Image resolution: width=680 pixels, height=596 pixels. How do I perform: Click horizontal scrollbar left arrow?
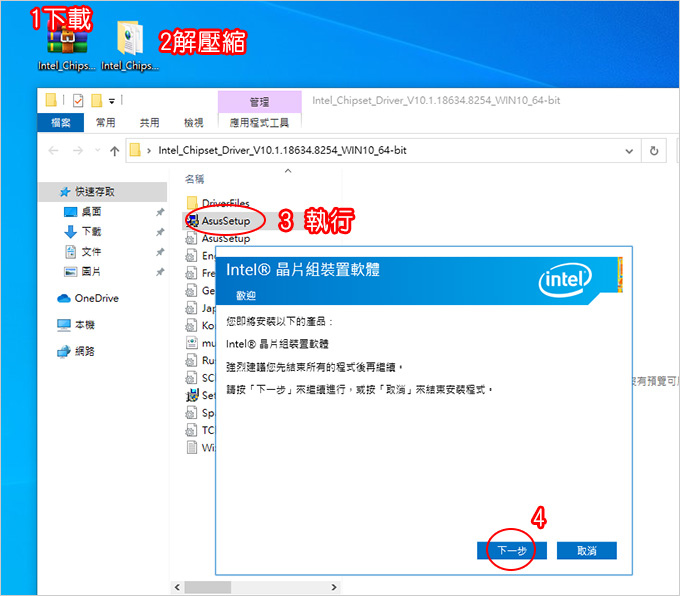point(177,587)
